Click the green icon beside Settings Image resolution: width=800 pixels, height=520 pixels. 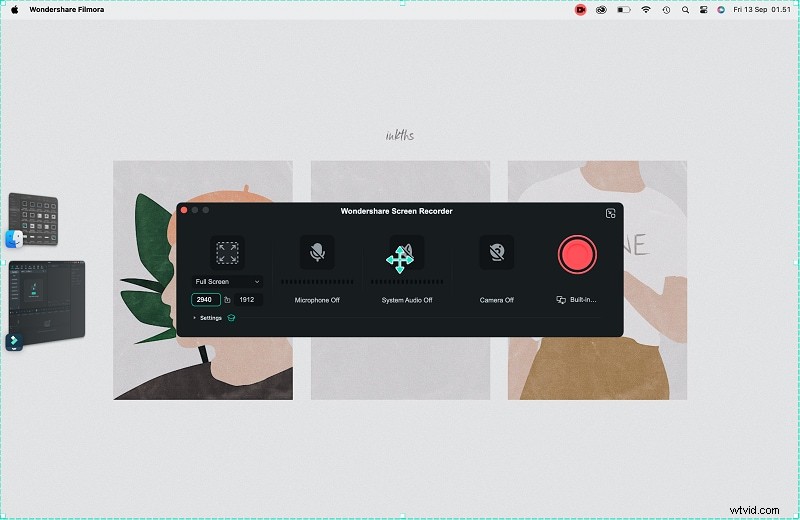231,318
